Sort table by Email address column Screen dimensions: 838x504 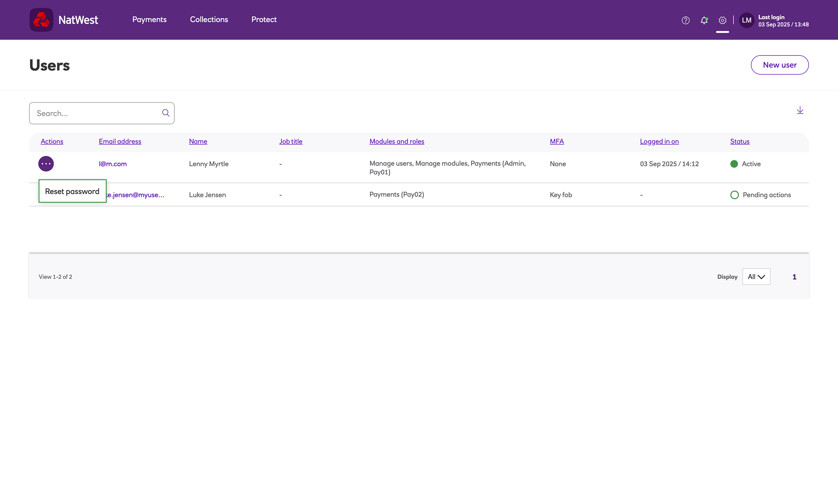(x=120, y=141)
